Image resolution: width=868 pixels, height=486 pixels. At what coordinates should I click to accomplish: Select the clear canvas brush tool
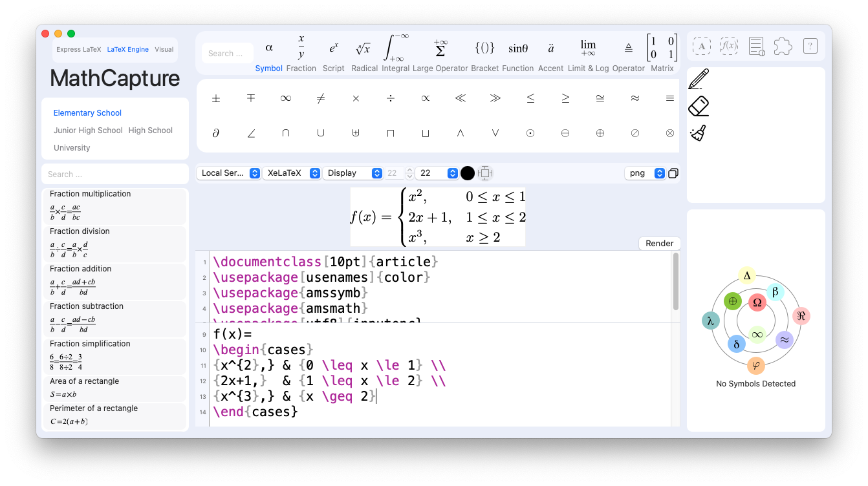[x=699, y=132]
